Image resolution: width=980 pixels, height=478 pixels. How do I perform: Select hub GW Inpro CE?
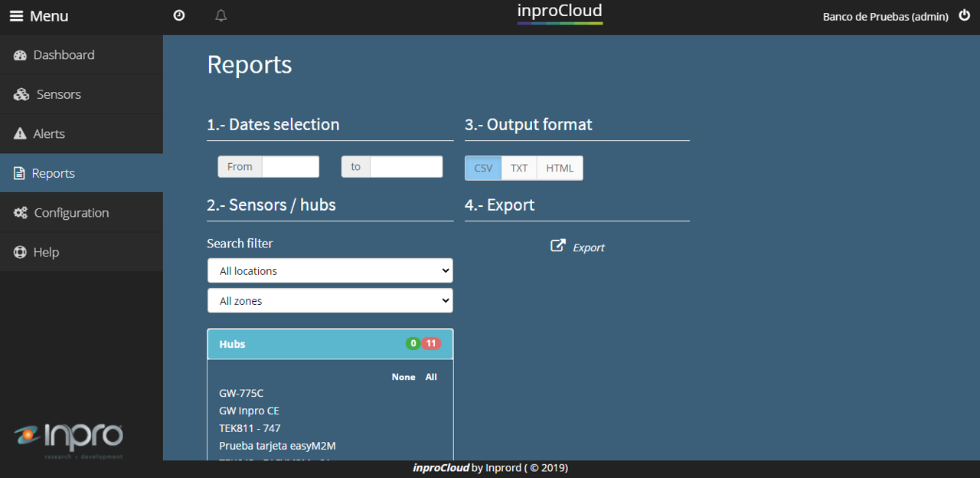249,411
